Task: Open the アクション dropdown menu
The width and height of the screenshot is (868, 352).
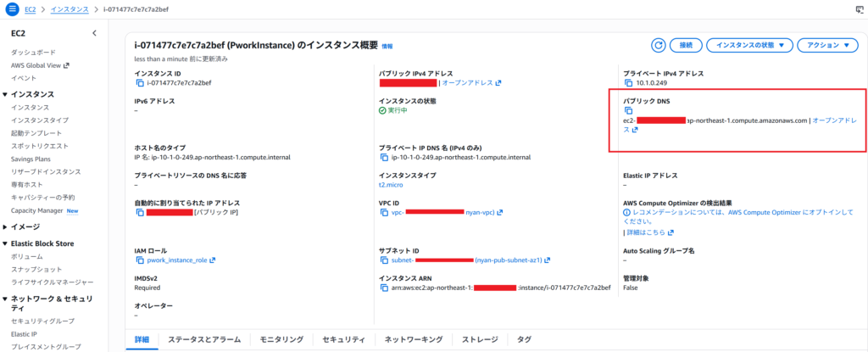Action: point(828,45)
